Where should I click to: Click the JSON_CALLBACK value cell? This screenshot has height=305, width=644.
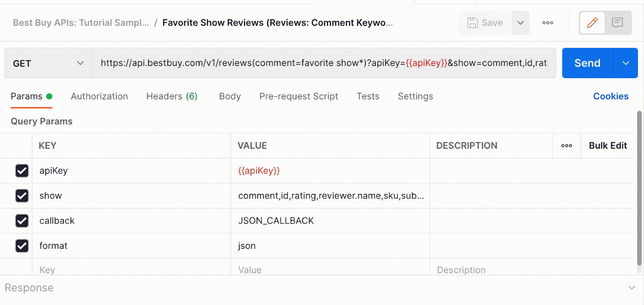(330, 221)
